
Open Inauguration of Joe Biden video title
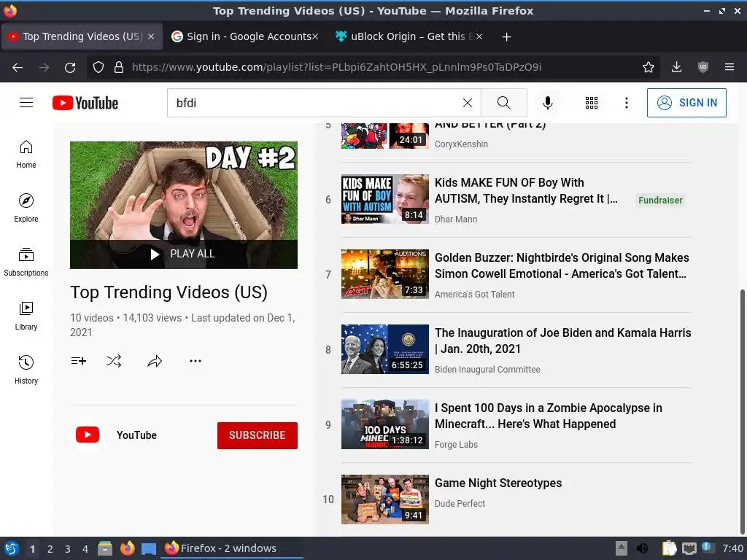pos(562,341)
